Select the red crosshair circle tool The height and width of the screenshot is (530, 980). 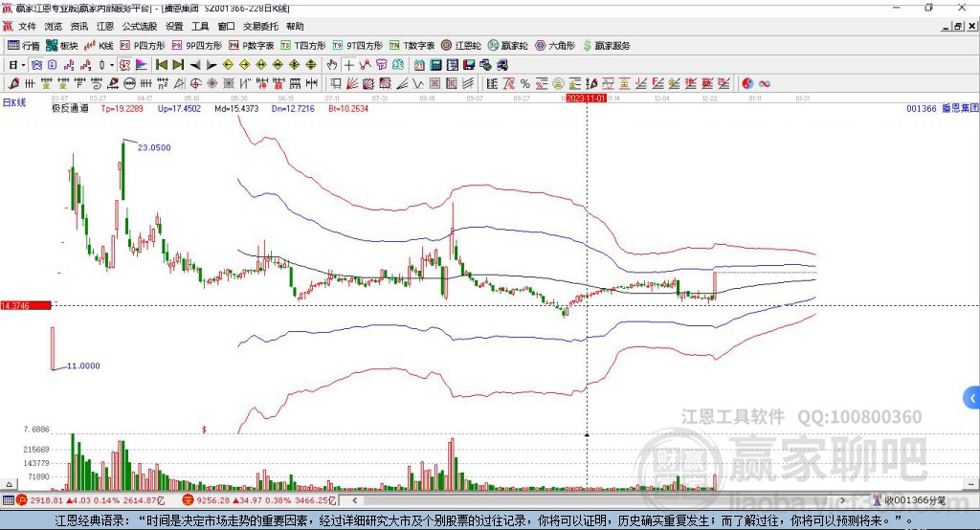point(195,84)
